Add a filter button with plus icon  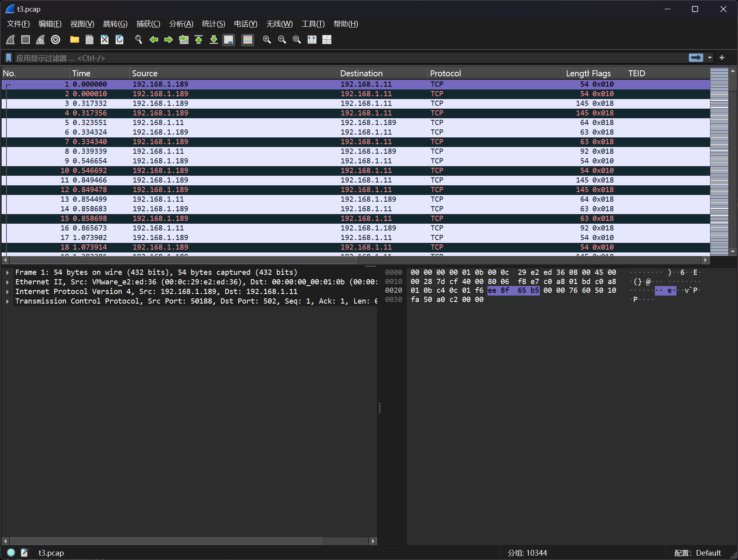tap(722, 58)
